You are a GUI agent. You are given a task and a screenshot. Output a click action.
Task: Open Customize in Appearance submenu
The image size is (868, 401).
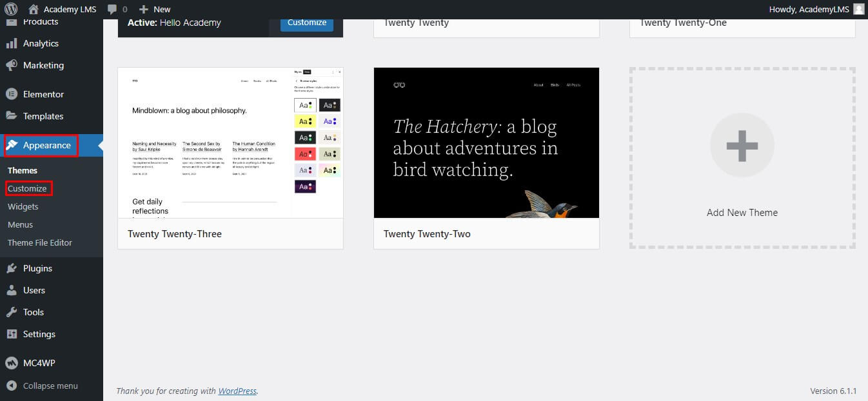tap(27, 188)
